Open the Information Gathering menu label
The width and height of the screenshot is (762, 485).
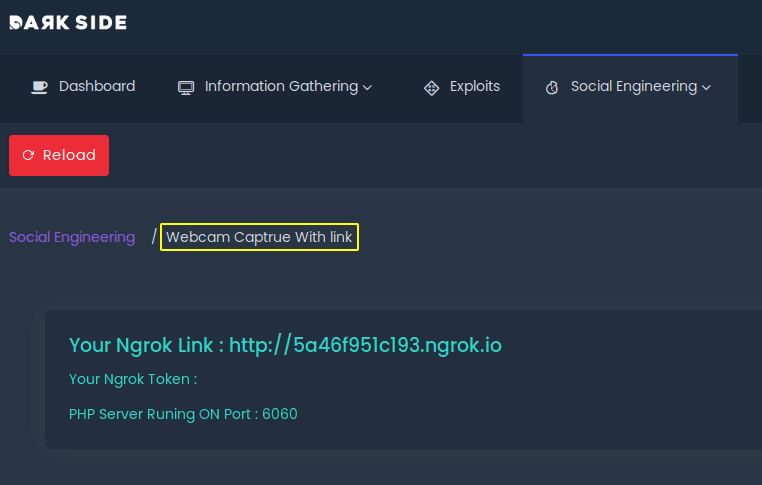tap(281, 87)
